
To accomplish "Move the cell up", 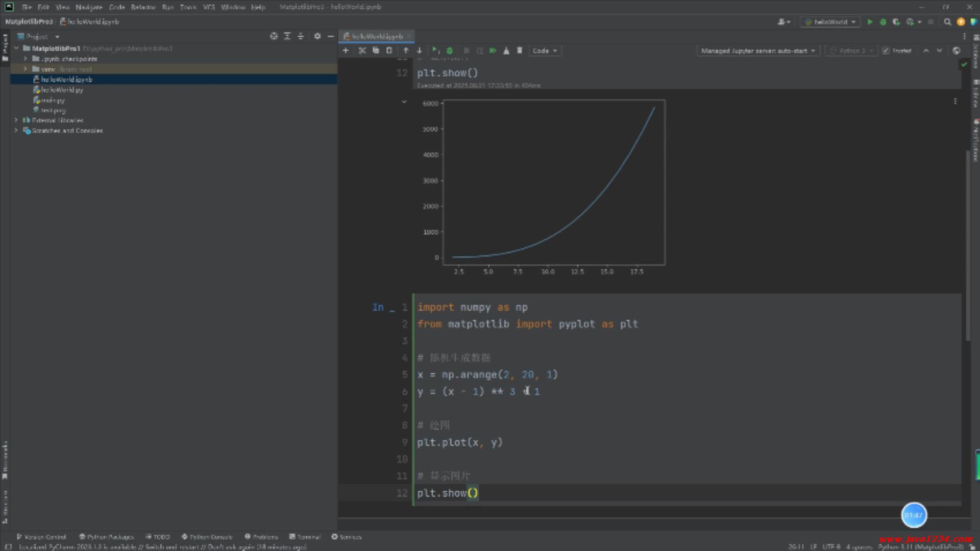I will point(406,51).
